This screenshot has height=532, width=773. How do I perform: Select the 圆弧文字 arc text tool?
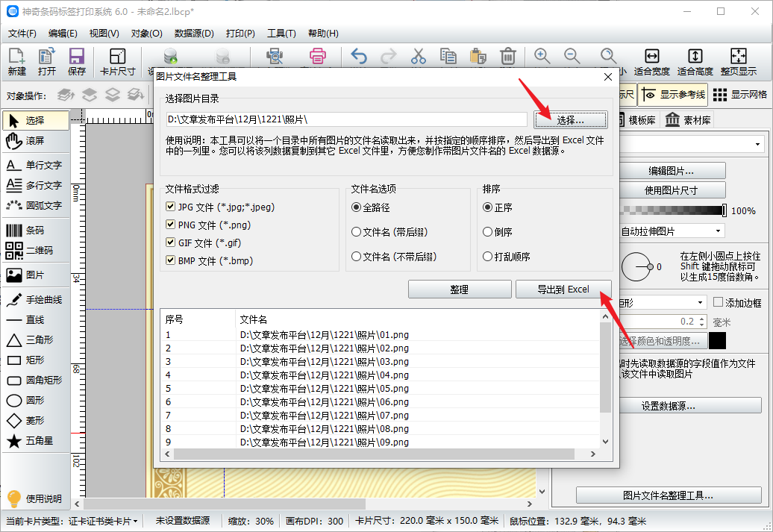(34, 205)
